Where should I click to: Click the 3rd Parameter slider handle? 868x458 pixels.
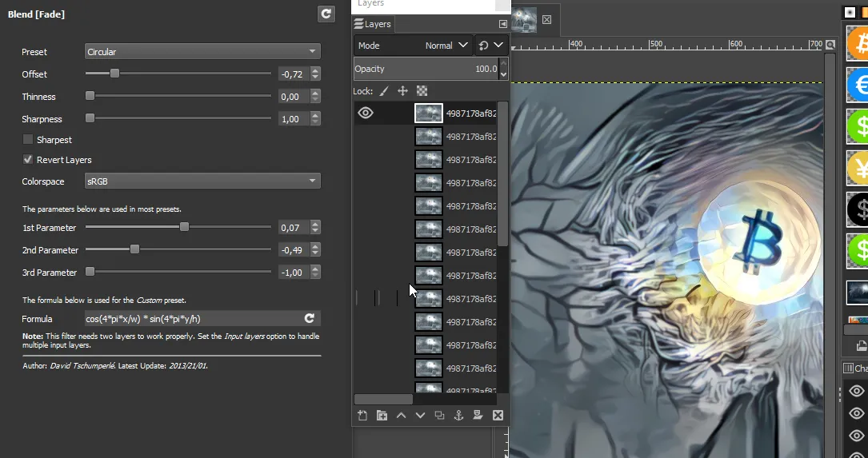click(x=90, y=272)
